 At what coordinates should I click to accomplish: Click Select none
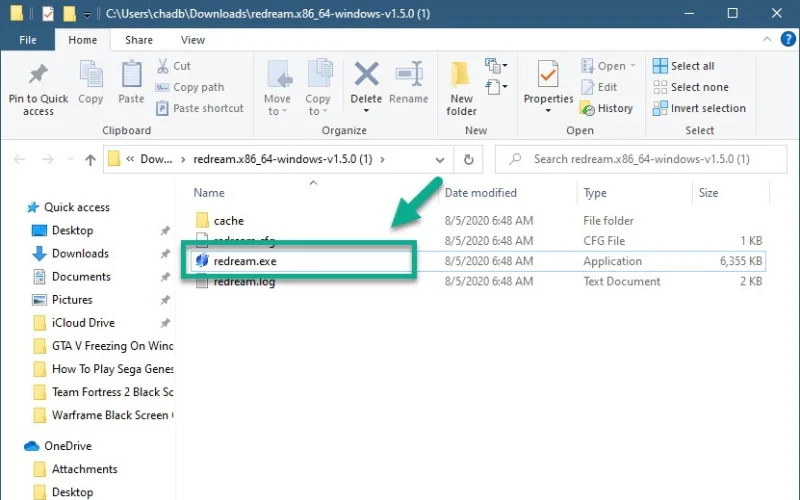pos(691,87)
